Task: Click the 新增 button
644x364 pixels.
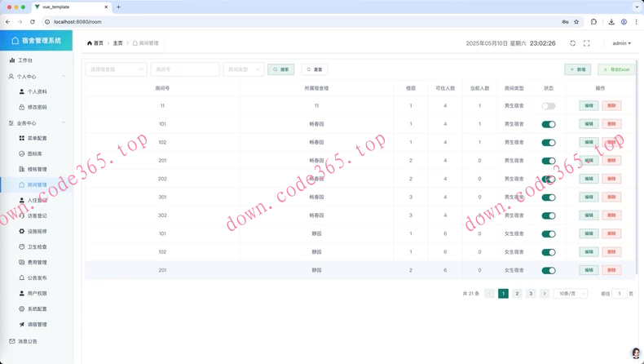Action: coord(578,69)
